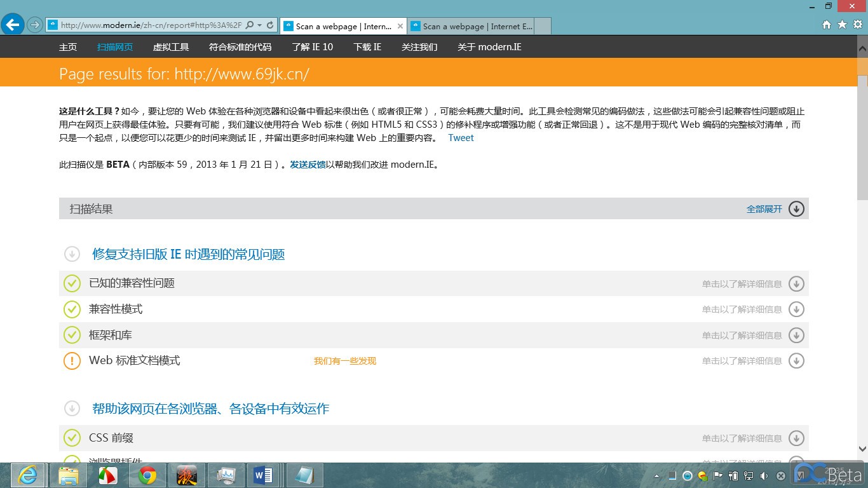Screen dimensions: 868x488
Task: Close the active Scan a webpage tab
Action: pyautogui.click(x=400, y=26)
